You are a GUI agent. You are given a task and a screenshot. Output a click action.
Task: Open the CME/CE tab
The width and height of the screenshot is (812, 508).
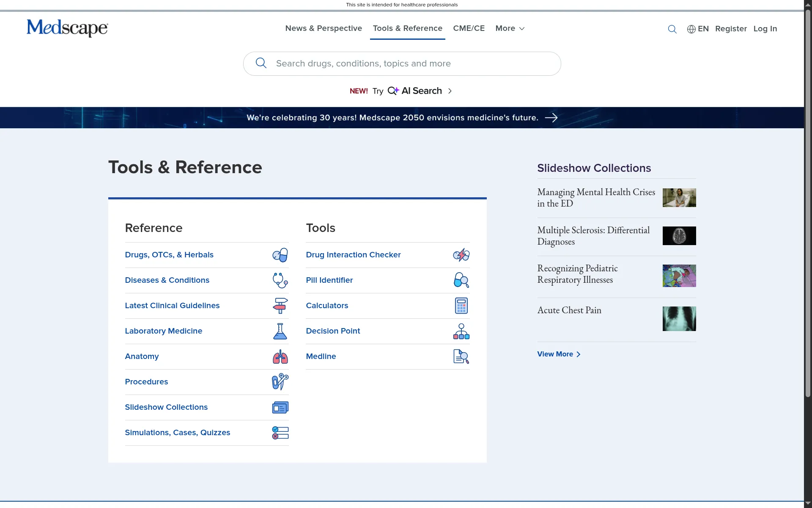(469, 28)
